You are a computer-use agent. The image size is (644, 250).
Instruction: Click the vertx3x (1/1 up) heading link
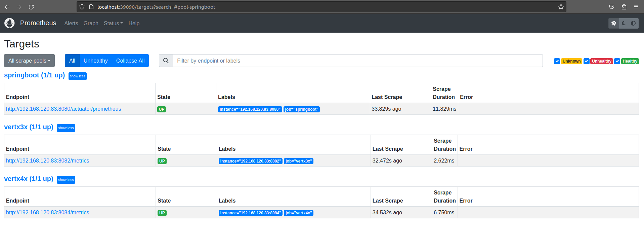[29, 127]
